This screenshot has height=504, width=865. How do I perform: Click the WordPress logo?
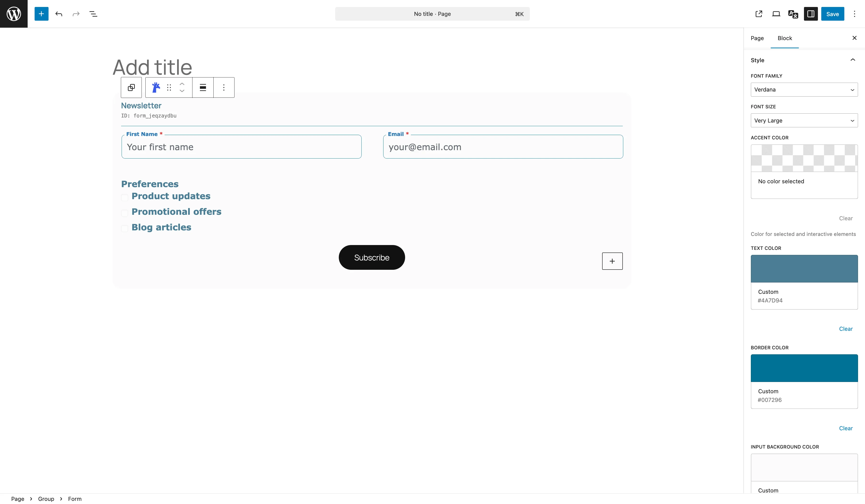14,14
